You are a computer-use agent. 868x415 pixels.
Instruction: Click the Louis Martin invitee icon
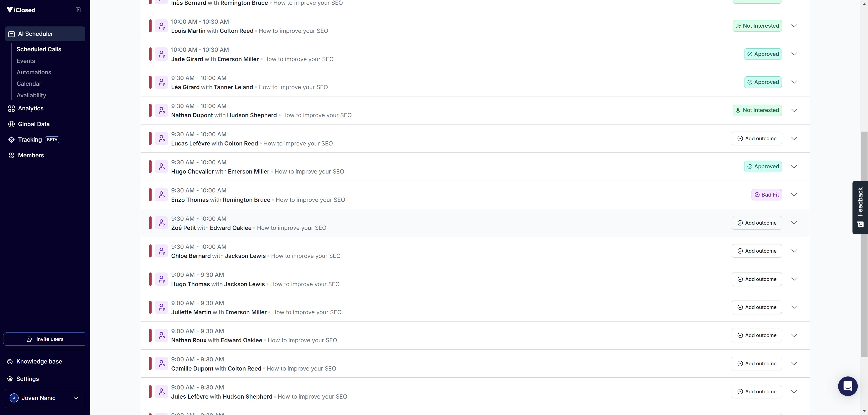[161, 26]
